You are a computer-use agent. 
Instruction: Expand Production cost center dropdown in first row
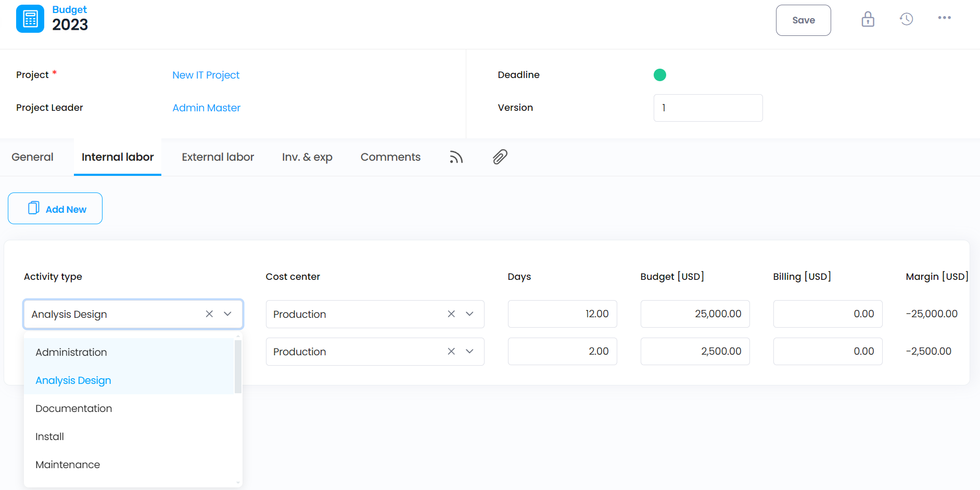click(469, 314)
